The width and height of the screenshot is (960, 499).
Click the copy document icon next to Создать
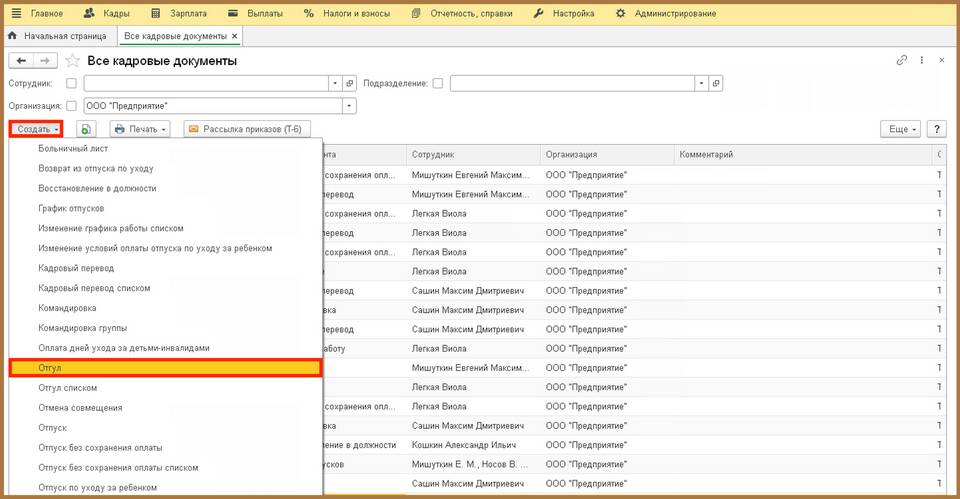point(86,129)
